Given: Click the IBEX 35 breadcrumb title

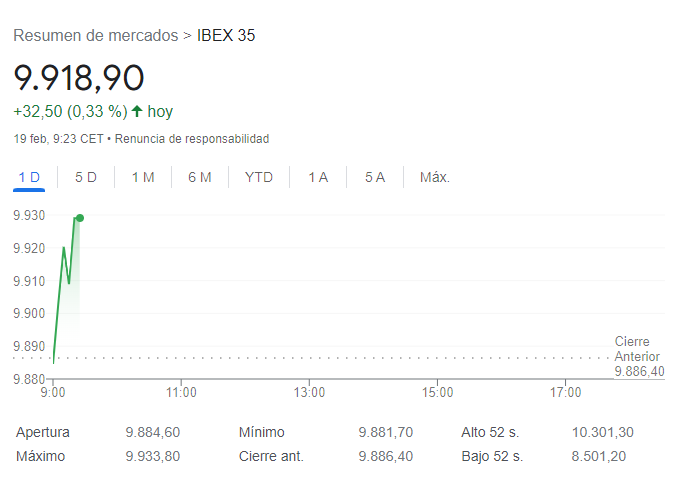Looking at the screenshot, I should (x=226, y=35).
